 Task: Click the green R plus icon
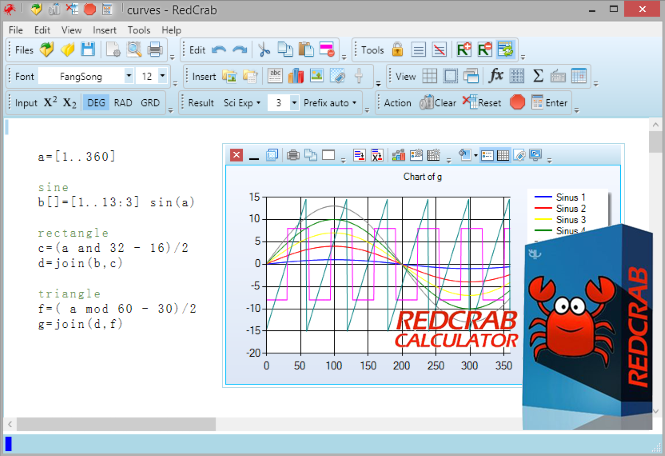click(x=464, y=50)
